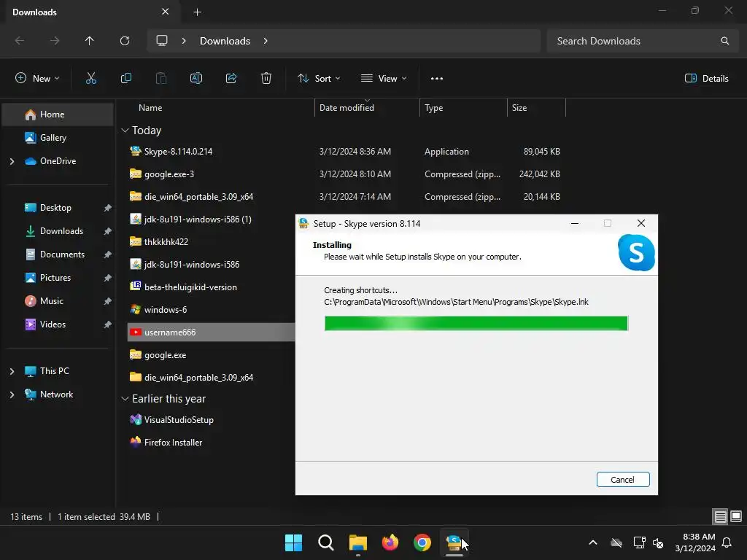747x560 pixels.
Task: Launch Firefox from the taskbar
Action: pos(390,542)
